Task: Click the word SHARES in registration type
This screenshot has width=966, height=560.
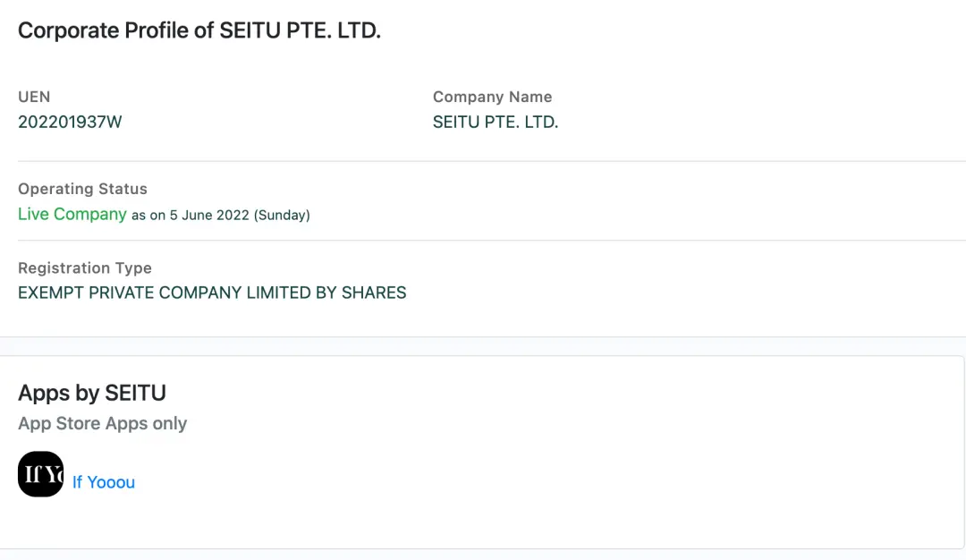Action: click(x=374, y=293)
